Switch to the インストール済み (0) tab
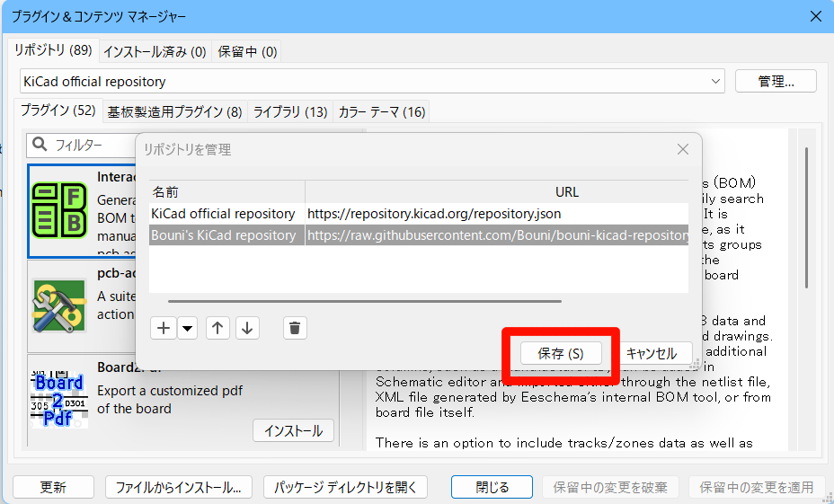This screenshot has height=504, width=834. coord(155,51)
